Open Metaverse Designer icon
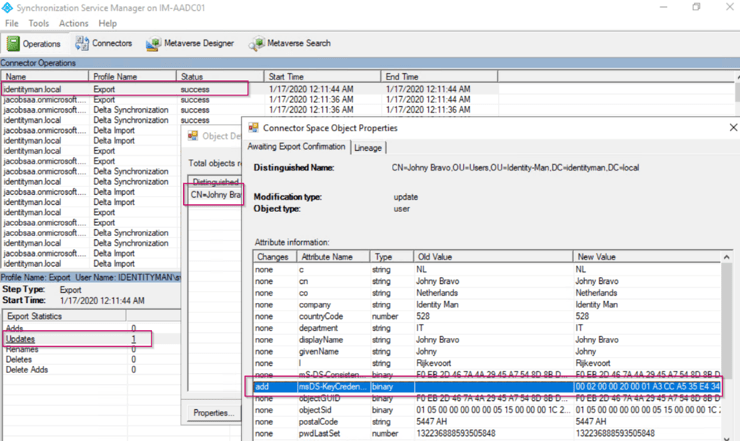Screen dimensions: 740x441 click(x=154, y=44)
